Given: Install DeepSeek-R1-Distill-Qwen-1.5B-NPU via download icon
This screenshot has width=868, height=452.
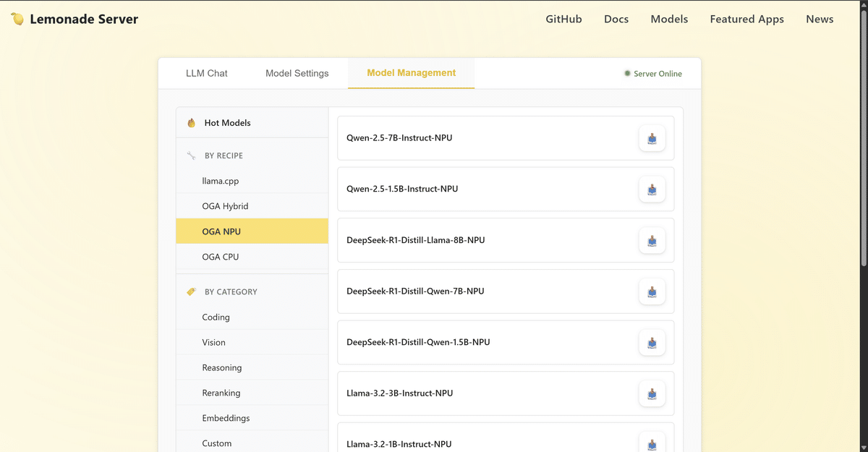Looking at the screenshot, I should point(652,342).
